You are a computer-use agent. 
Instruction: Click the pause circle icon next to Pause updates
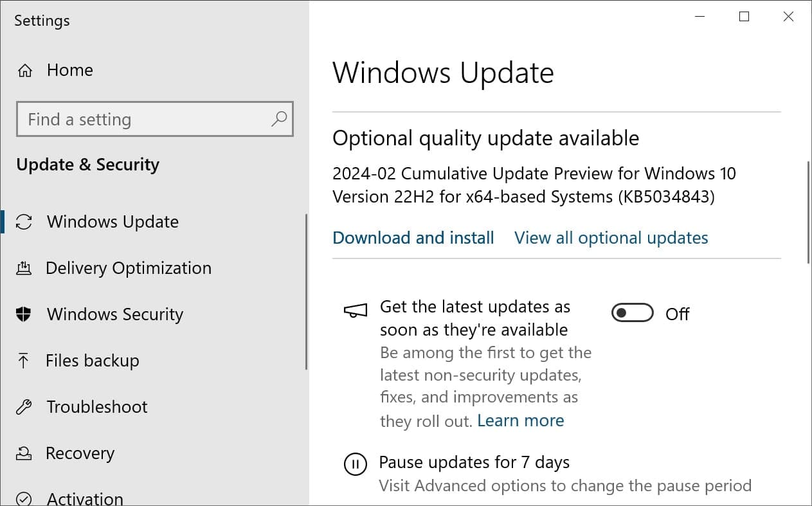355,464
